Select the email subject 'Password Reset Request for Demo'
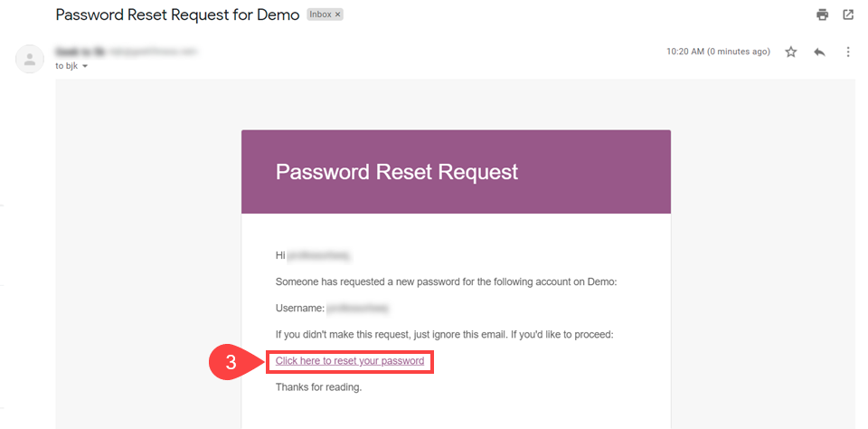 (x=177, y=15)
